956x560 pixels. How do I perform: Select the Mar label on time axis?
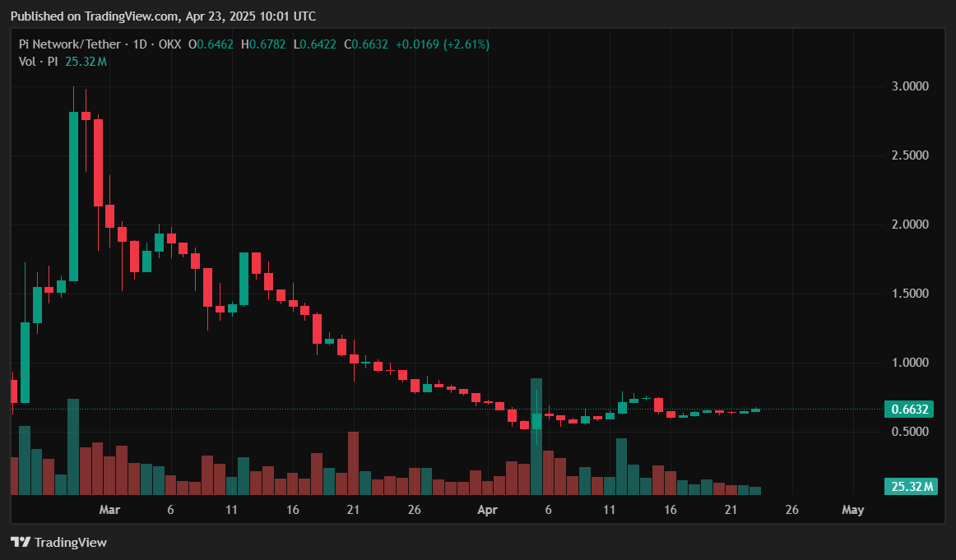(109, 510)
